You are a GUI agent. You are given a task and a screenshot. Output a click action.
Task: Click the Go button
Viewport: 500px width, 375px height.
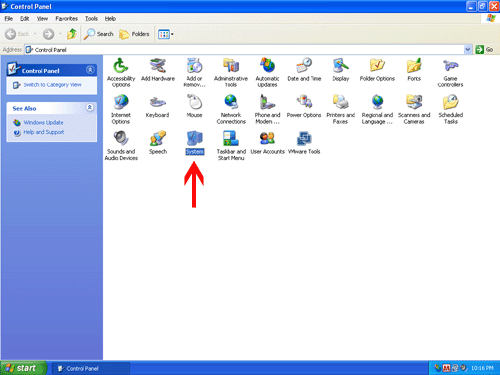484,50
